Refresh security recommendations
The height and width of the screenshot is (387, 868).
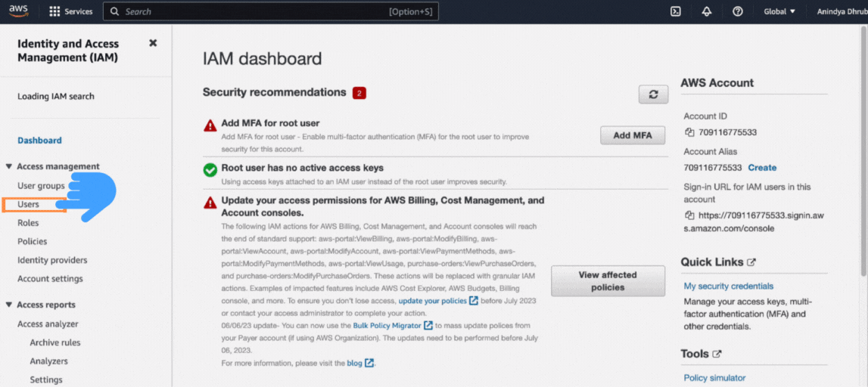click(653, 94)
